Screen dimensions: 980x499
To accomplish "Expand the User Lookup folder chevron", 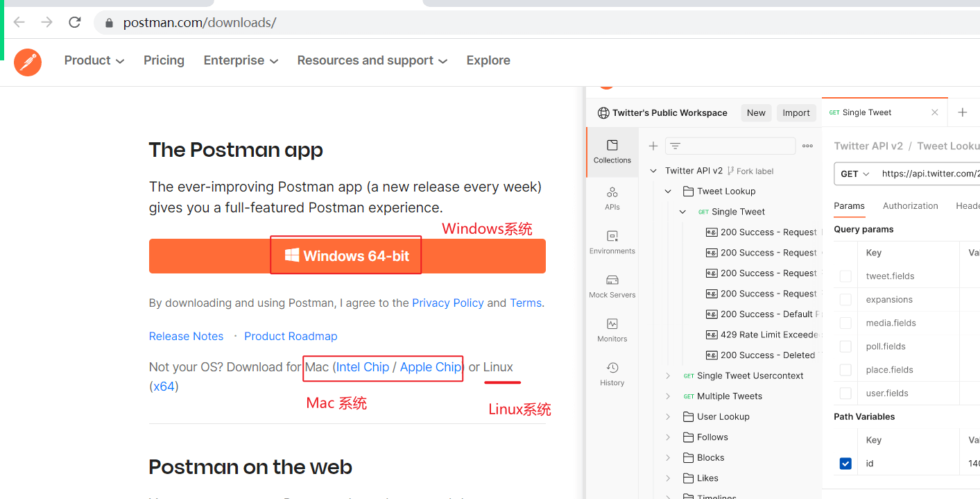I will tap(669, 417).
